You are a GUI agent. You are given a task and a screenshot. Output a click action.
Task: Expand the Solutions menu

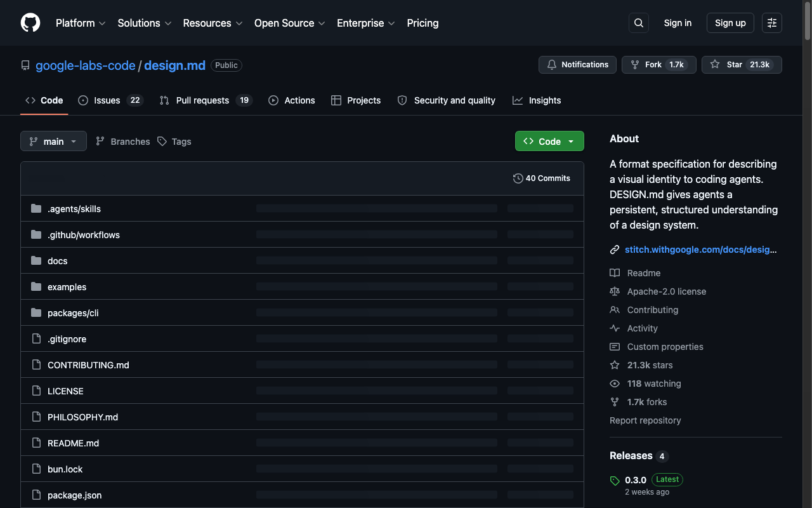[145, 23]
